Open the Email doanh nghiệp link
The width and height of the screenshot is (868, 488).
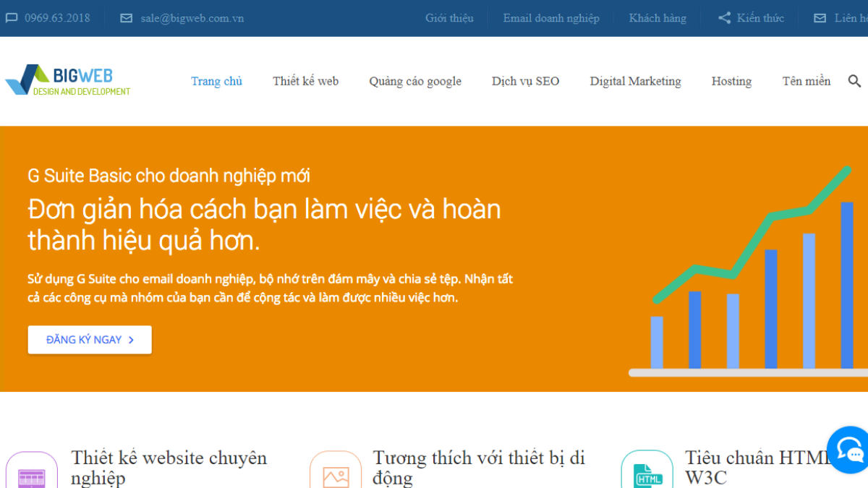coord(551,18)
